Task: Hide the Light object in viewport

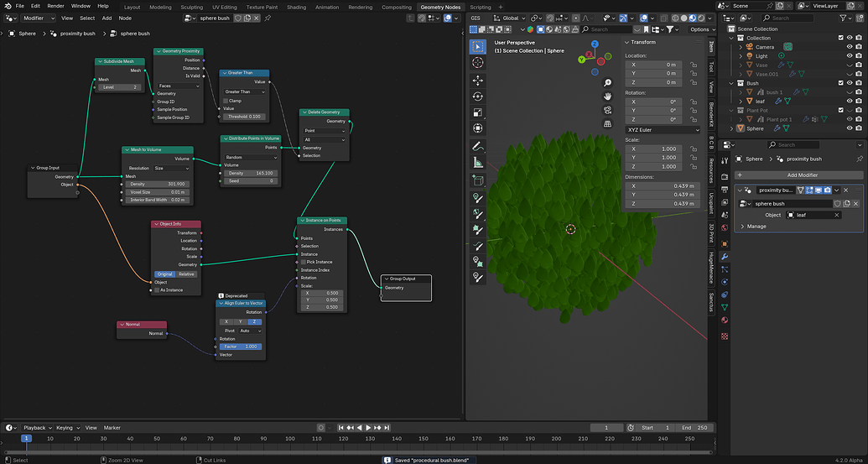Action: pyautogui.click(x=850, y=56)
